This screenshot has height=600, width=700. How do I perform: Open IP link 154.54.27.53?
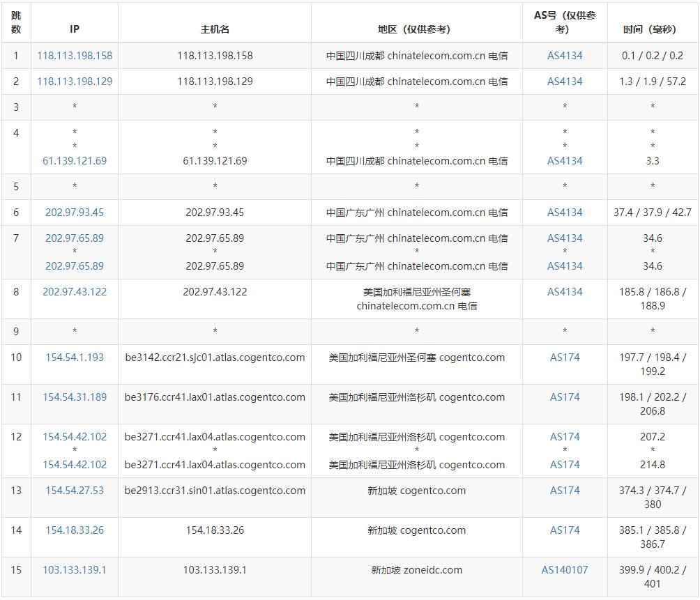pyautogui.click(x=75, y=491)
